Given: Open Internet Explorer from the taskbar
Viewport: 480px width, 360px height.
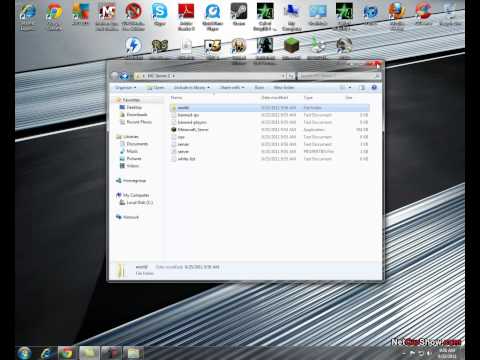Looking at the screenshot, I should (46, 353).
